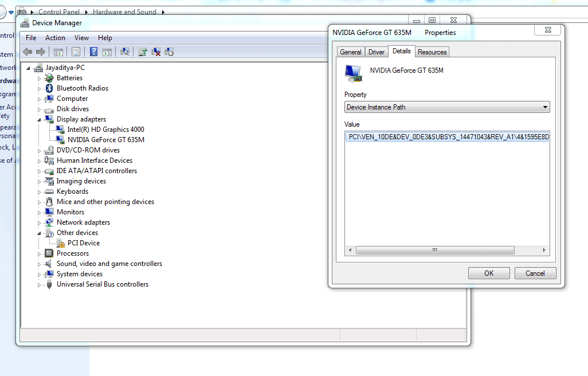Collapse the Display adapters category
Screen dimensions: 588x376
point(40,120)
